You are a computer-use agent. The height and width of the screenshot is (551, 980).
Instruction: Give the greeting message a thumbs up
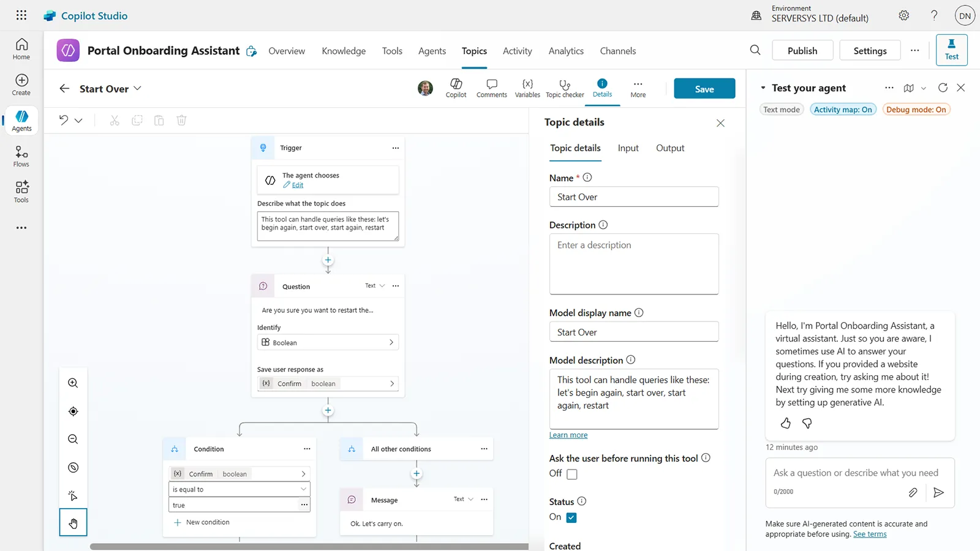[x=786, y=423]
